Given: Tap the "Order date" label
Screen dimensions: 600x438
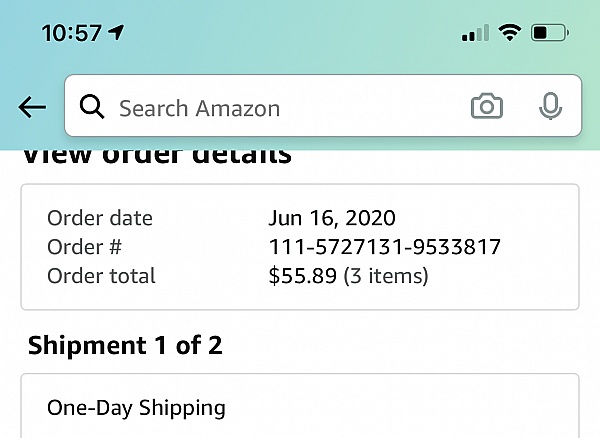Looking at the screenshot, I should tap(100, 218).
